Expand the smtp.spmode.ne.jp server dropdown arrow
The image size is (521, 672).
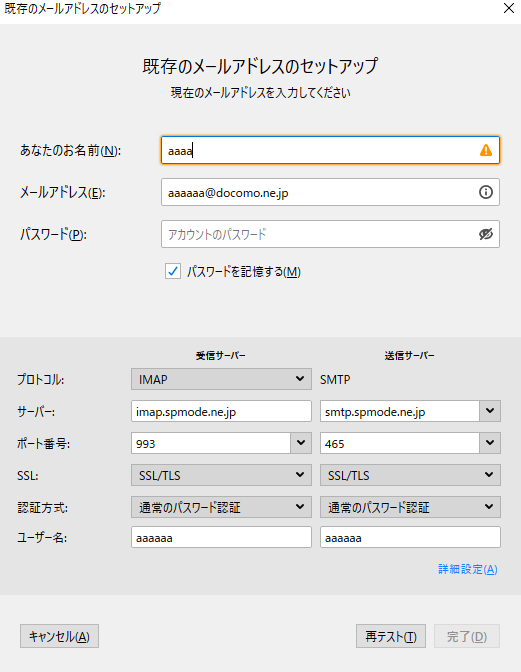tap(490, 411)
